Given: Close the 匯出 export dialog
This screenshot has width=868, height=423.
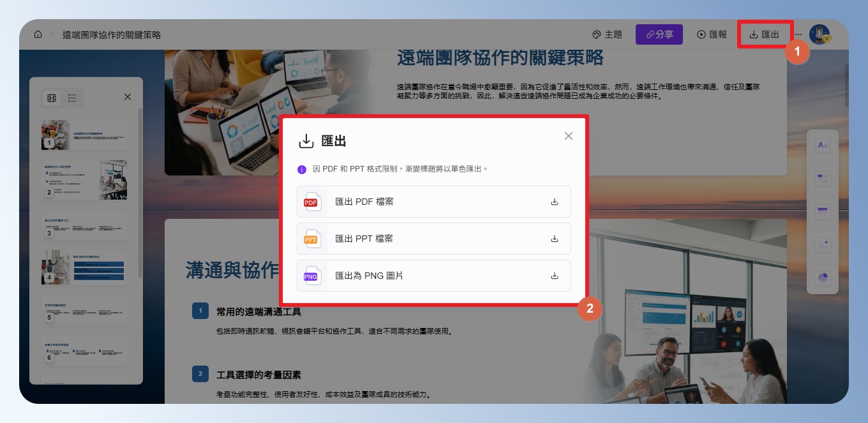Looking at the screenshot, I should tap(569, 136).
